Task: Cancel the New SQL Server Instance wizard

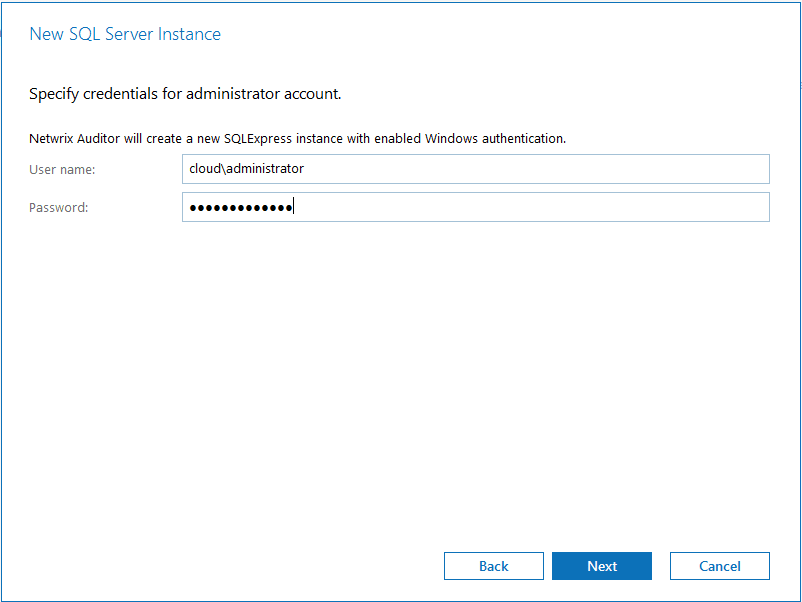Action: (x=719, y=566)
